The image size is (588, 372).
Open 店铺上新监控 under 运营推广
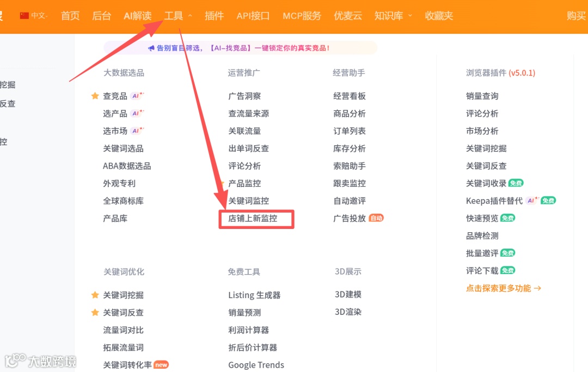click(253, 218)
